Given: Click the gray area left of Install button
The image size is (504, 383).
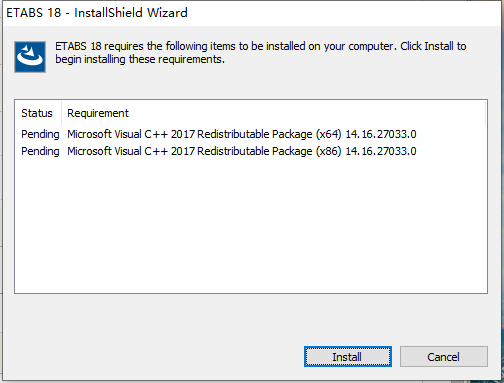Looking at the screenshot, I should 157,357.
